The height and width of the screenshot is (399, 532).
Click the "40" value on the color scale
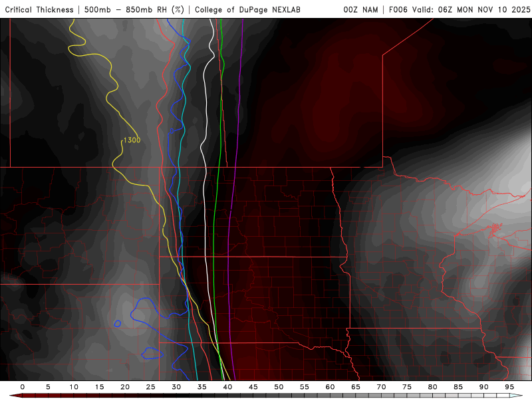pos(227,387)
